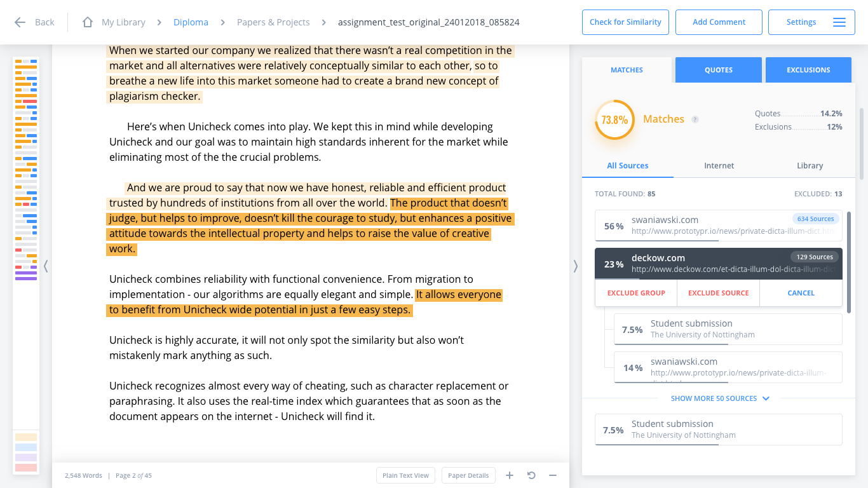The image size is (868, 488).
Task: Zoom out with the minus icon
Action: tap(553, 475)
